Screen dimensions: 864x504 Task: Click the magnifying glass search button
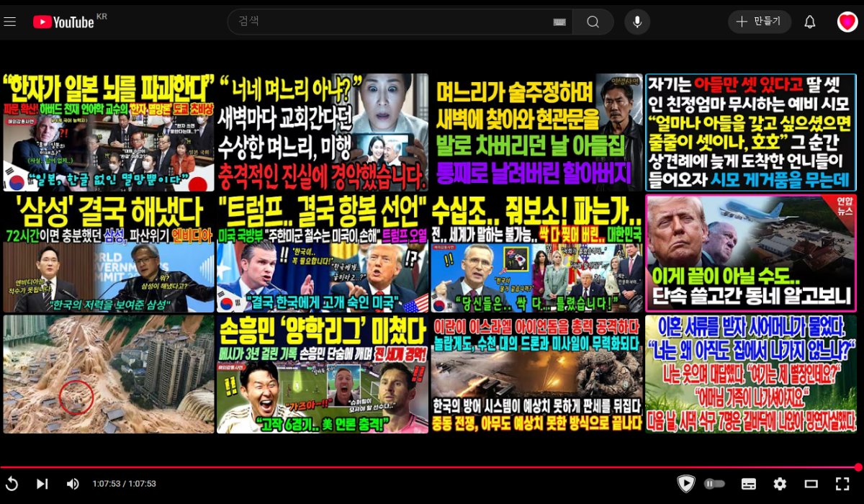point(593,22)
